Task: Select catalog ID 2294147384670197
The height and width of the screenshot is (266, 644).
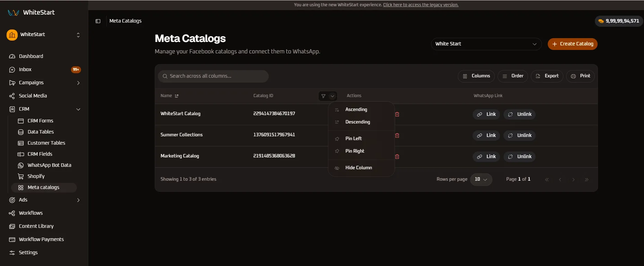Action: click(274, 114)
